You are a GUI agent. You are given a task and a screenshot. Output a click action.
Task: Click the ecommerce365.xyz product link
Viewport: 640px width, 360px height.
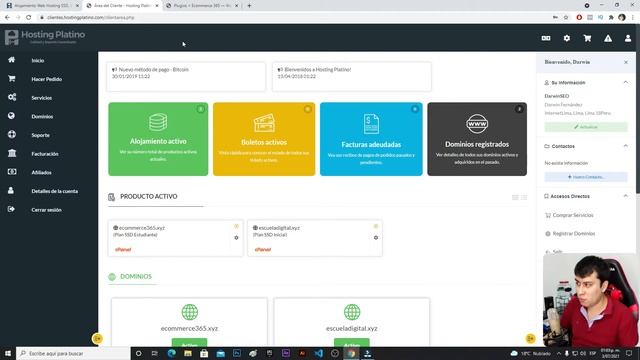tap(142, 228)
